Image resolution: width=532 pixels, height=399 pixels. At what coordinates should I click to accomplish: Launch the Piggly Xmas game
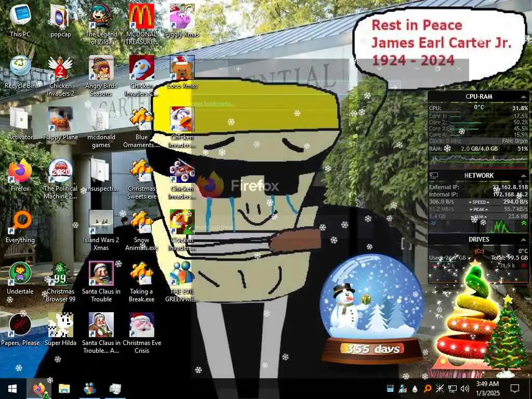(x=182, y=20)
